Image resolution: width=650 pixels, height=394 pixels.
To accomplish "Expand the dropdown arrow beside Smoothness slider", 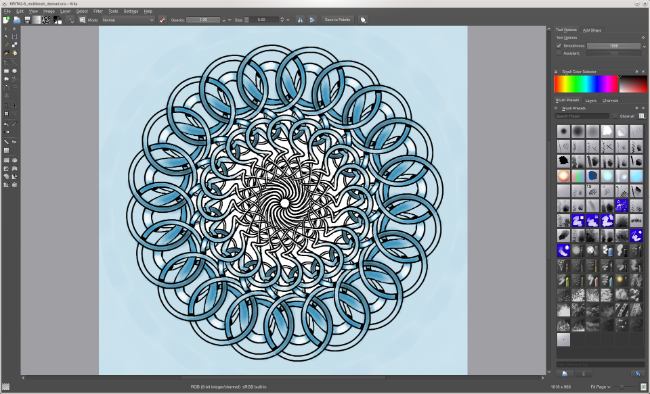I will pyautogui.click(x=644, y=46).
